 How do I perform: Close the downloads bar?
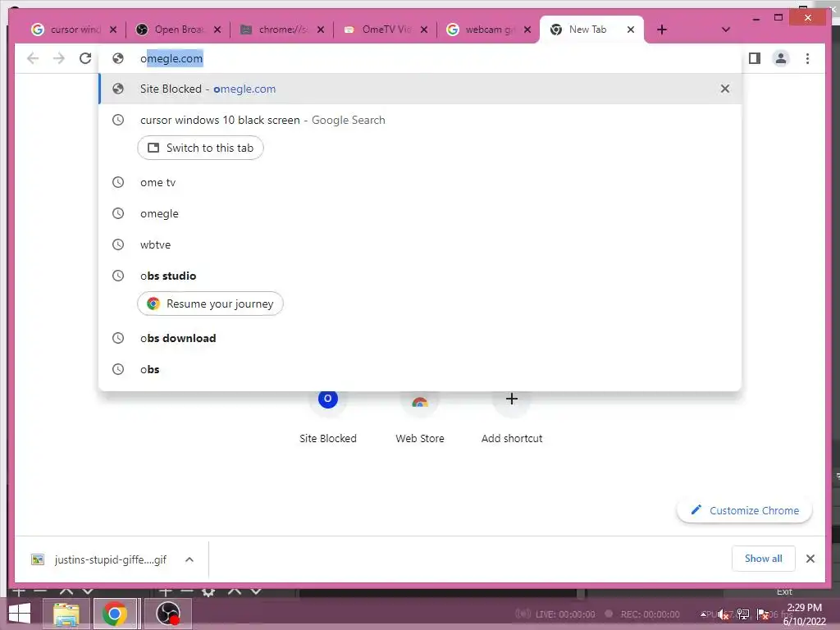click(x=810, y=559)
